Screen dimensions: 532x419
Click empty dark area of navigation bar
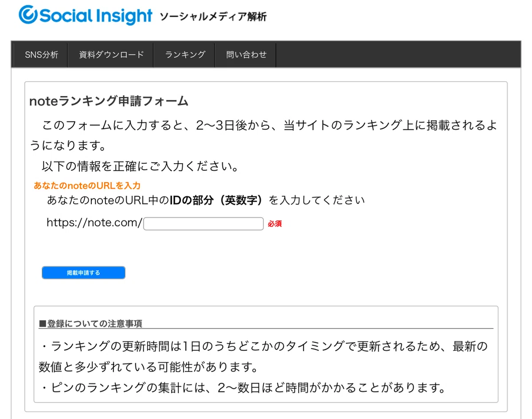click(398, 55)
